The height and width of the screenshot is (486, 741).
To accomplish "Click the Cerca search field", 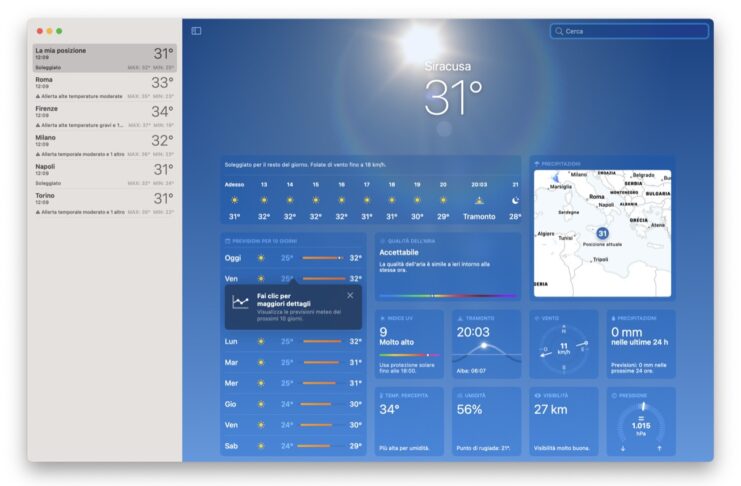I will click(629, 31).
